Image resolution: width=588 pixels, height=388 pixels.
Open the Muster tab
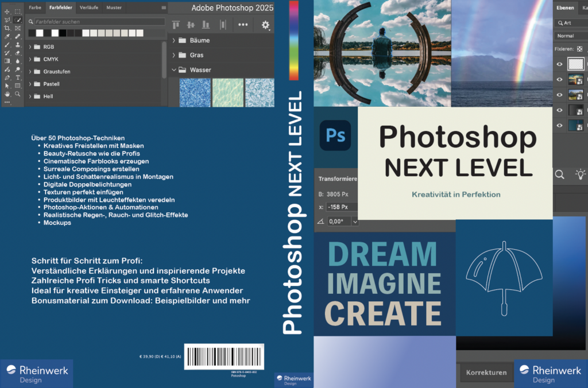[x=114, y=7]
